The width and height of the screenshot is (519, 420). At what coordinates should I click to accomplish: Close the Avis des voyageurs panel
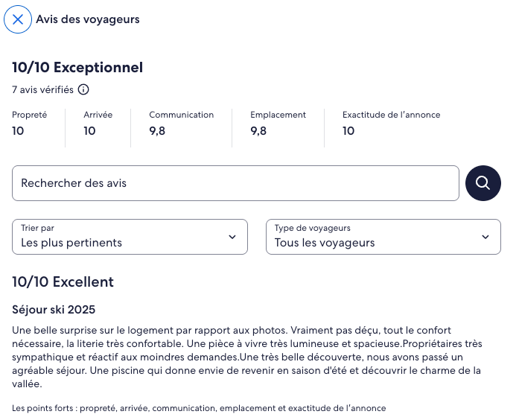18,19
